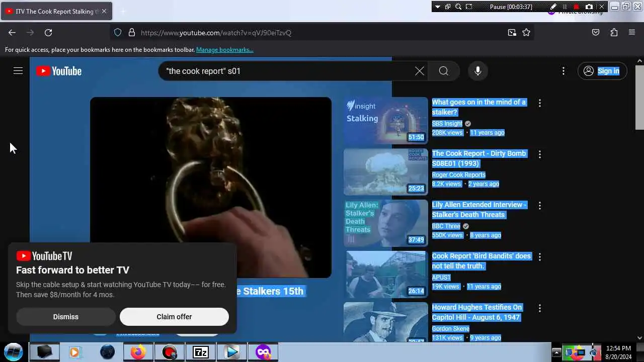The width and height of the screenshot is (644, 362).
Task: Pause recording from recorder toolbar
Action: click(565, 7)
